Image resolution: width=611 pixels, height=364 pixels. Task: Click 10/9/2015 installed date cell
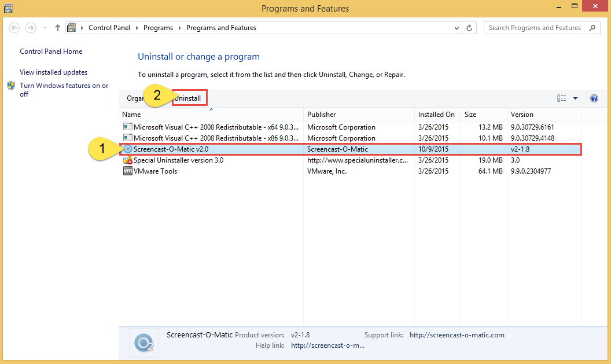coord(433,149)
